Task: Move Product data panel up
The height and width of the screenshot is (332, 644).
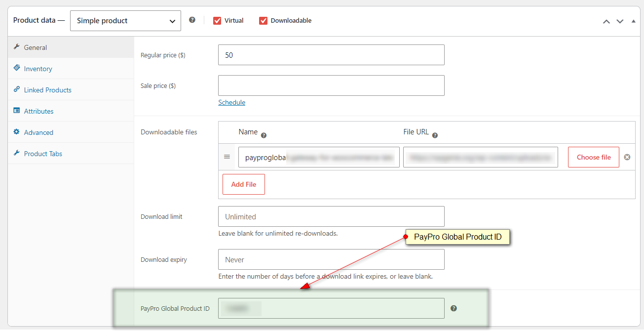Action: pyautogui.click(x=606, y=21)
